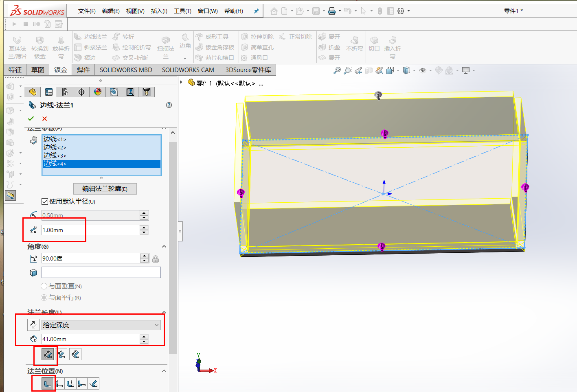The width and height of the screenshot is (577, 392).
Task: Pin the menu bar with pushpin icon
Action: (256, 11)
